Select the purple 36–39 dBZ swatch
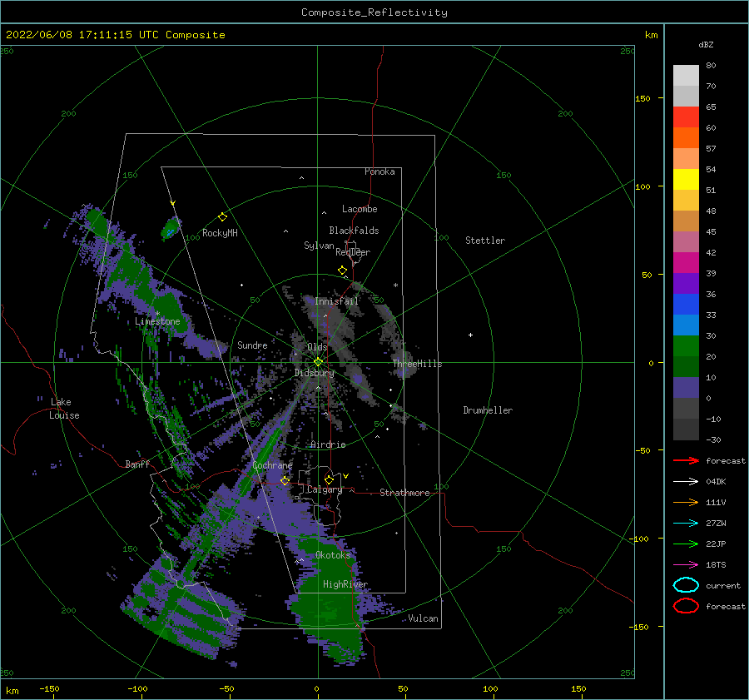This screenshot has width=749, height=700. click(686, 283)
